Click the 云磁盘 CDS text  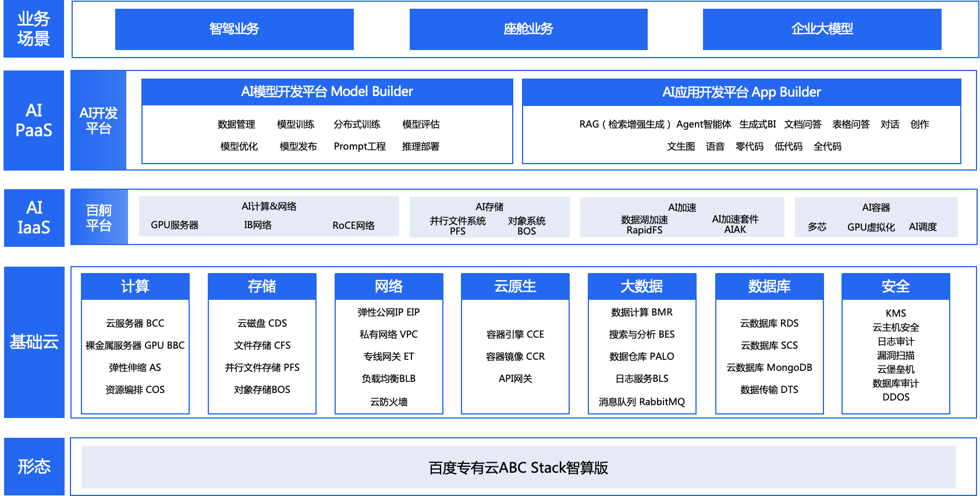[262, 324]
